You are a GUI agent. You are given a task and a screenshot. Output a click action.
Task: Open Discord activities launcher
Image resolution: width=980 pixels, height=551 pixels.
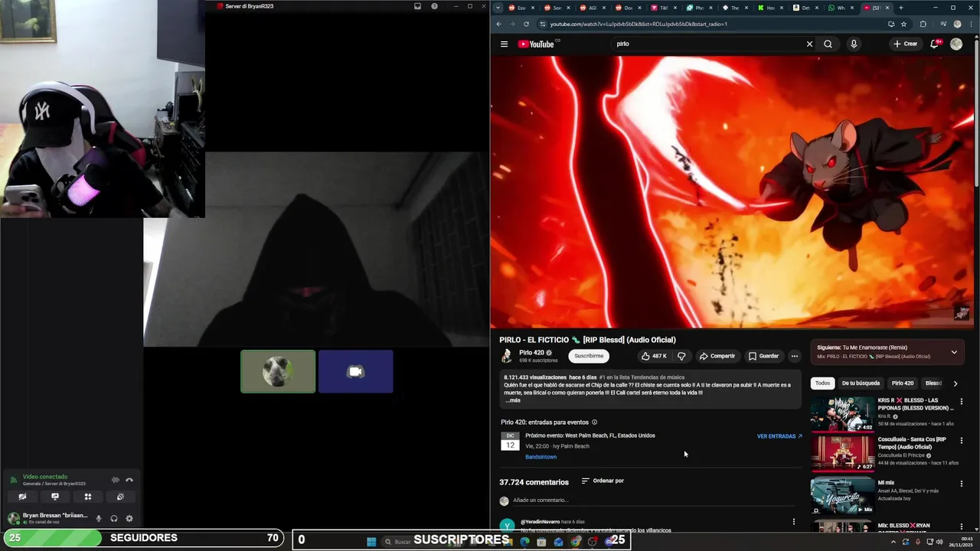coord(88,497)
